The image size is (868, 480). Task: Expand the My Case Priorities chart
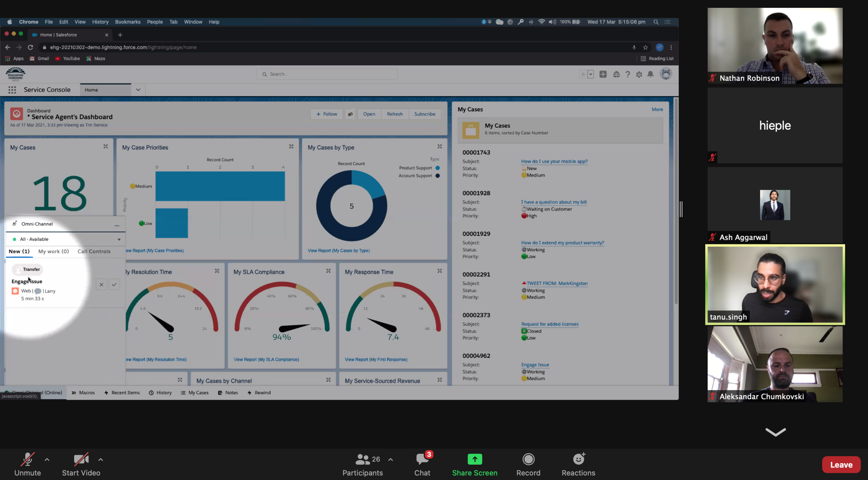click(x=291, y=146)
